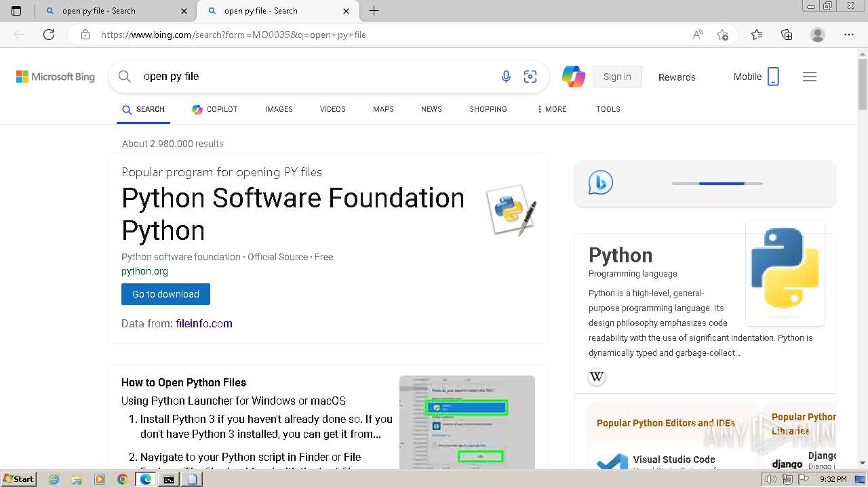Open the Favorites list
The image size is (868, 488).
[757, 35]
